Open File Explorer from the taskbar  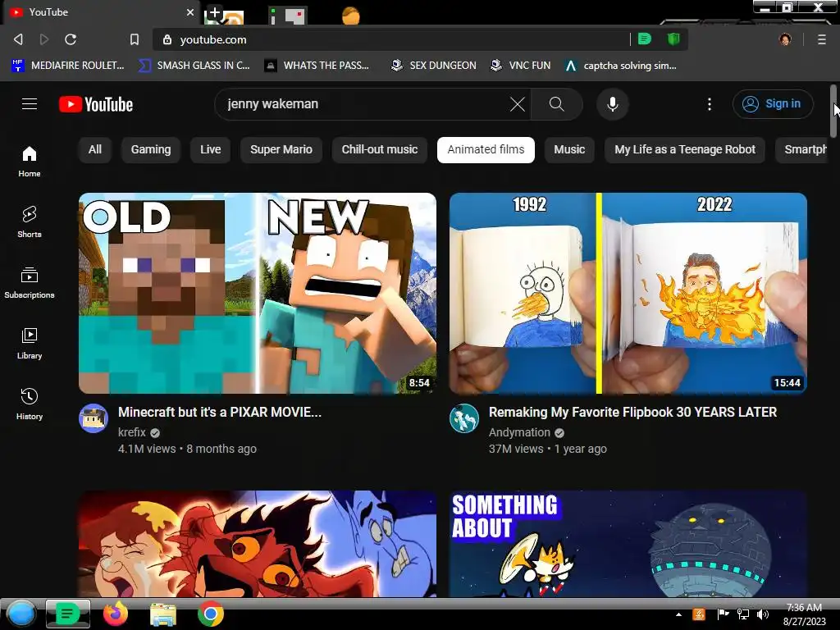click(x=163, y=614)
